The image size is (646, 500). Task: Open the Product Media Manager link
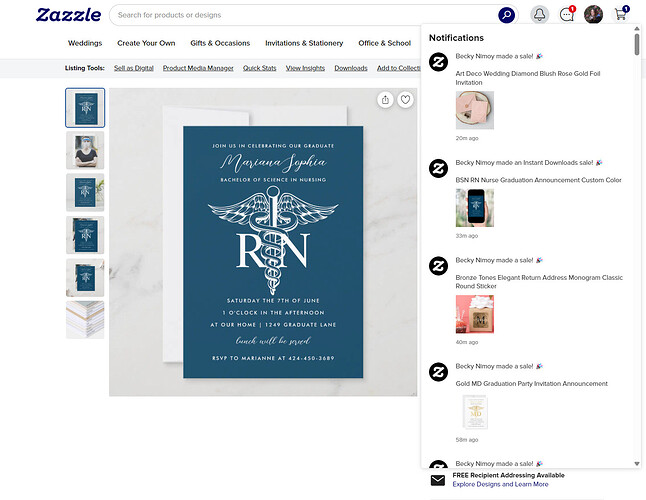(198, 68)
